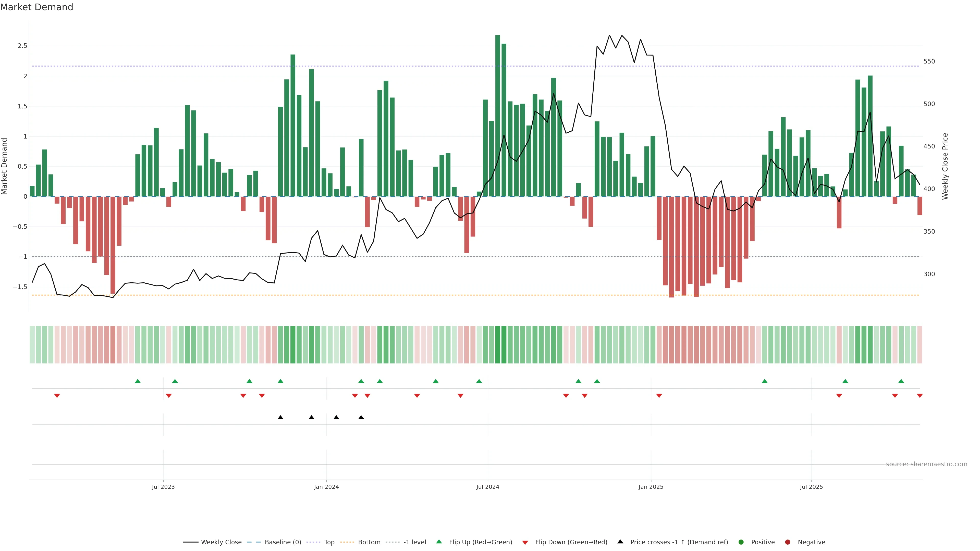Click the first black price-cross triangle marker
The image size is (980, 551).
[280, 418]
